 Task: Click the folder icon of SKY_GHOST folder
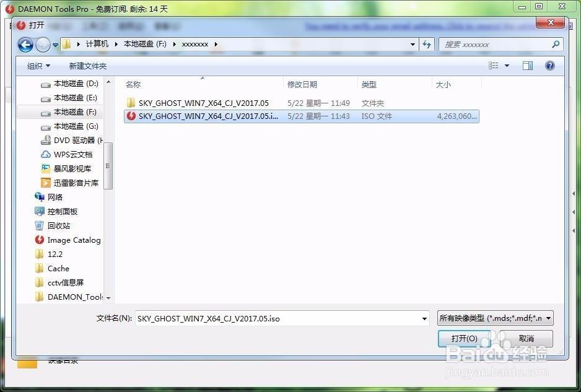(131, 103)
